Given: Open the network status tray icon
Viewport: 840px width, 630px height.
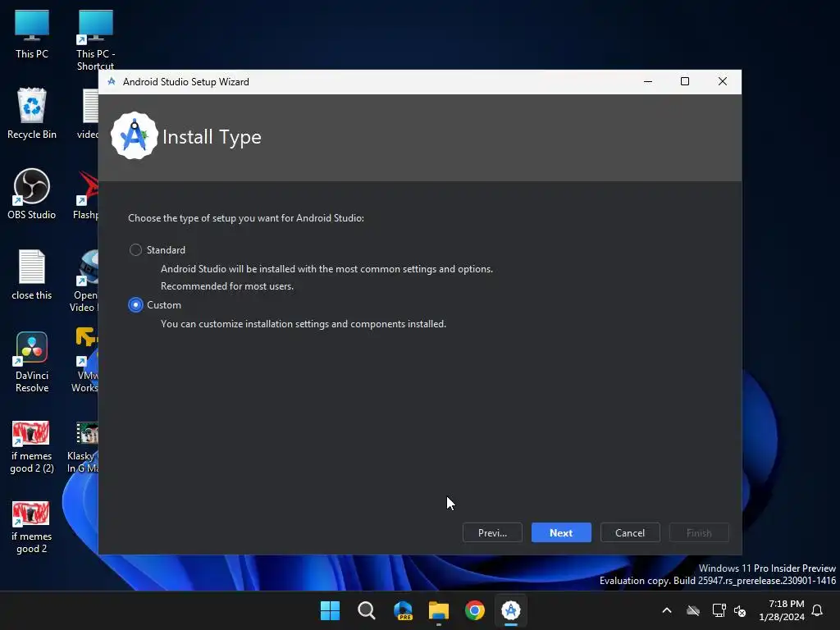Looking at the screenshot, I should pos(719,610).
